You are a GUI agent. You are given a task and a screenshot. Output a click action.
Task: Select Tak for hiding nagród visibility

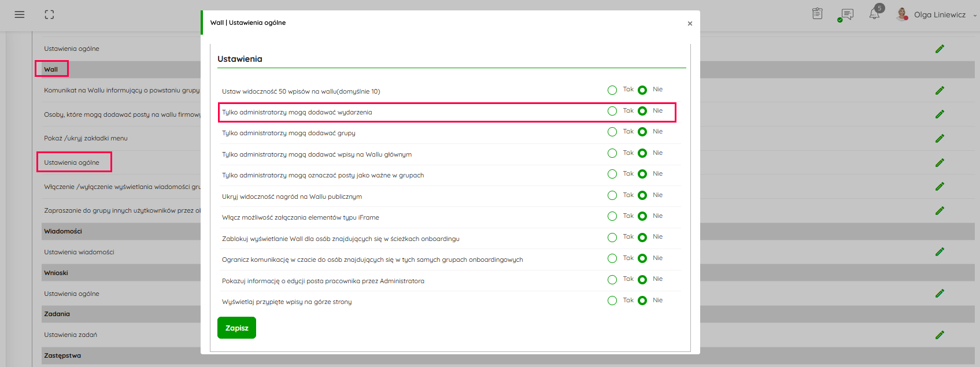point(612,195)
